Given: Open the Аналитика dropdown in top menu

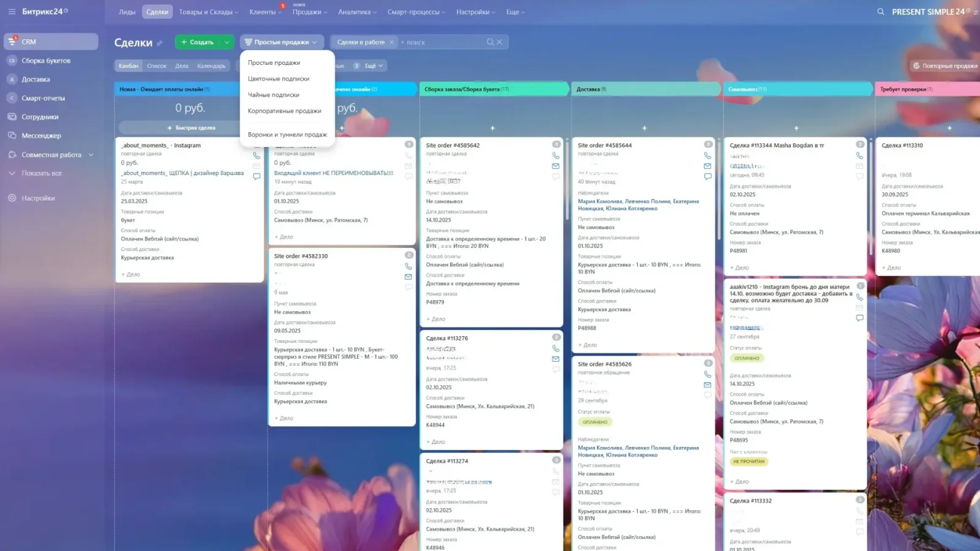Looking at the screenshot, I should [358, 12].
